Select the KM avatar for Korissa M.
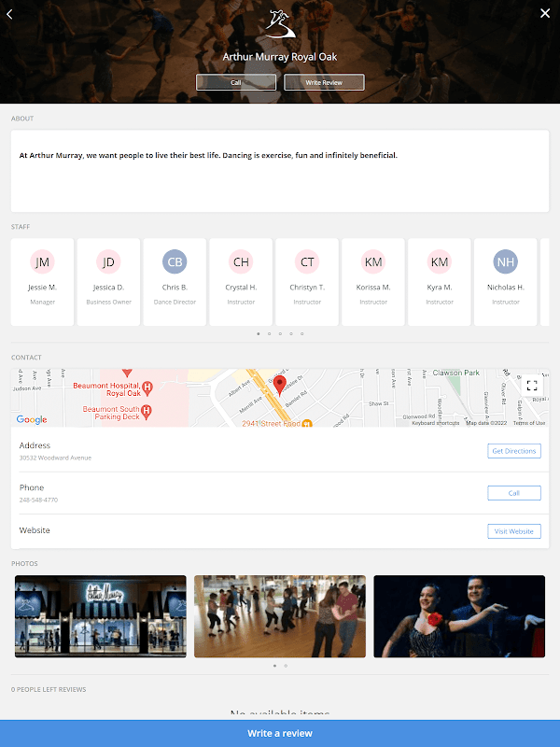 (373, 261)
